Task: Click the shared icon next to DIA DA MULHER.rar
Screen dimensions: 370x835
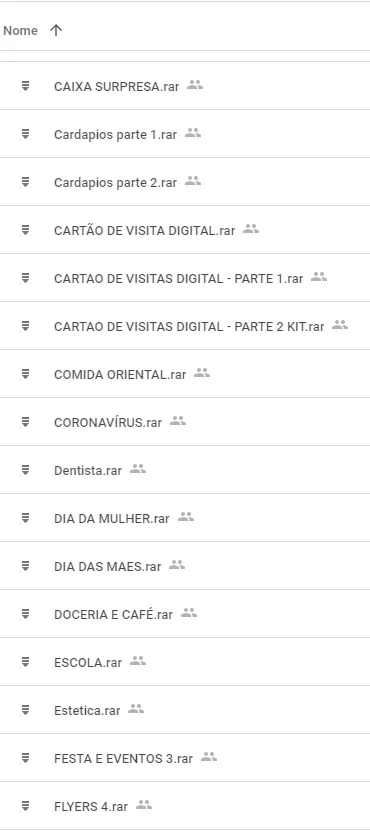Action: tap(186, 517)
